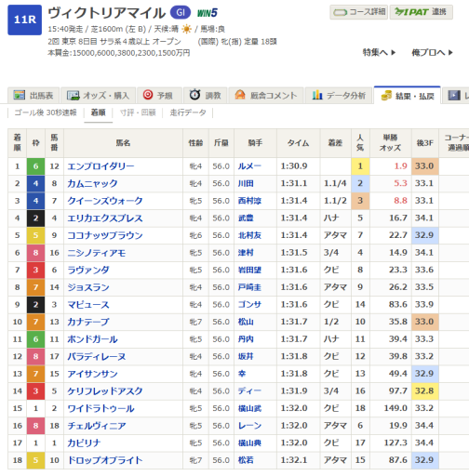Go to 特集へ arrow link
The height and width of the screenshot is (476, 469).
(x=379, y=52)
